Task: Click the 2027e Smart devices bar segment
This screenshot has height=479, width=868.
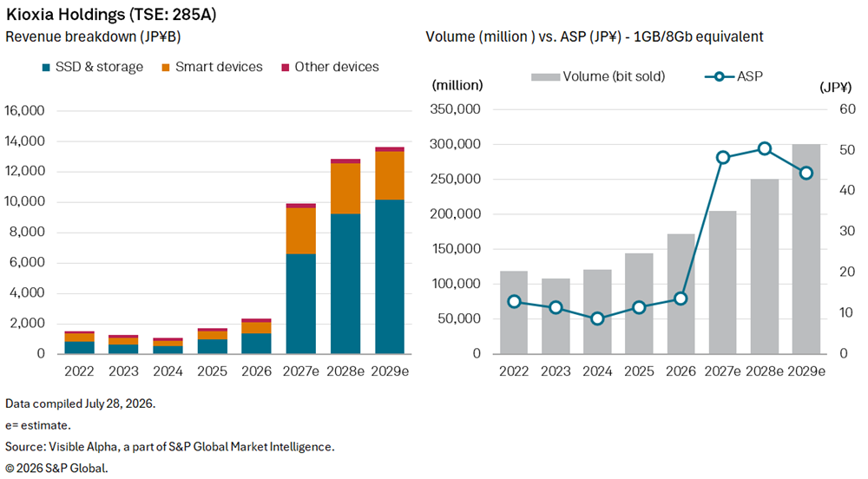Action: pyautogui.click(x=301, y=231)
